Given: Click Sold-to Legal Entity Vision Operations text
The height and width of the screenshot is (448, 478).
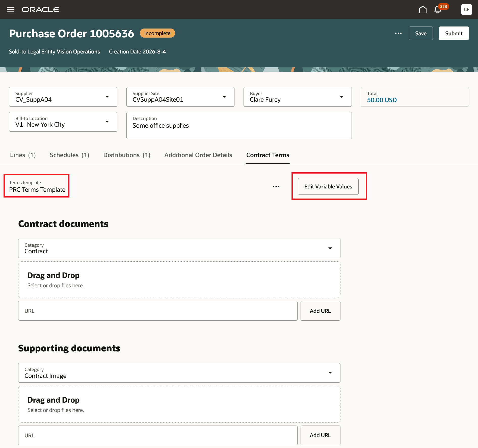Looking at the screenshot, I should point(55,52).
